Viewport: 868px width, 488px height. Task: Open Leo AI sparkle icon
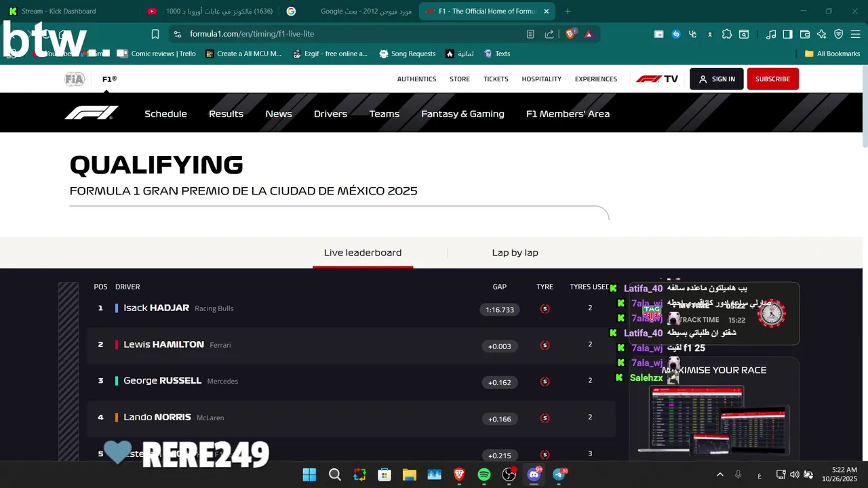pos(822,34)
